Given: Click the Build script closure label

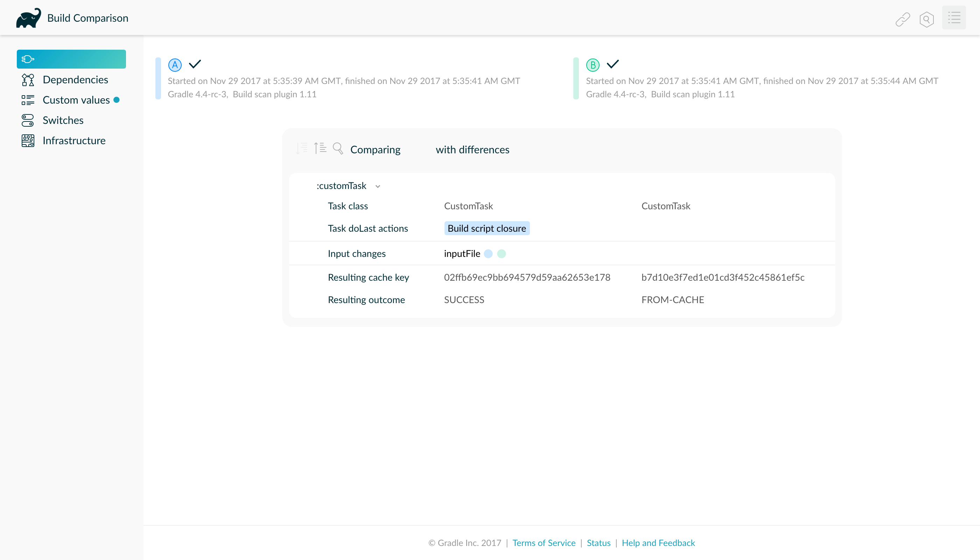Looking at the screenshot, I should pyautogui.click(x=486, y=229).
